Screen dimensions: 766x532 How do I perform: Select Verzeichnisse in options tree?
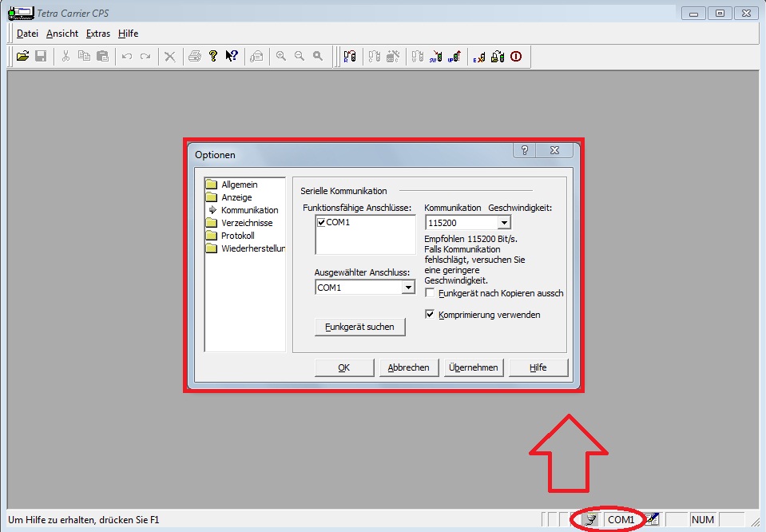[x=246, y=223]
